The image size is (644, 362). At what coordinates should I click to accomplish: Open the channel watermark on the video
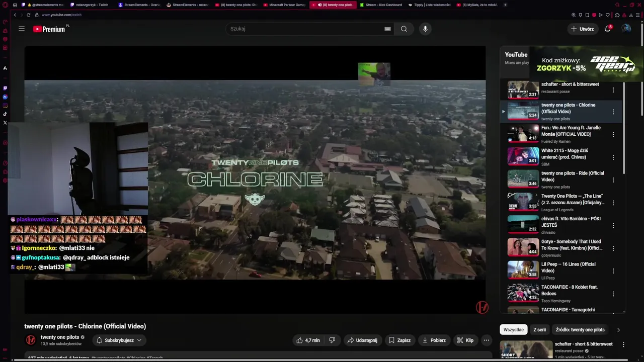(482, 307)
